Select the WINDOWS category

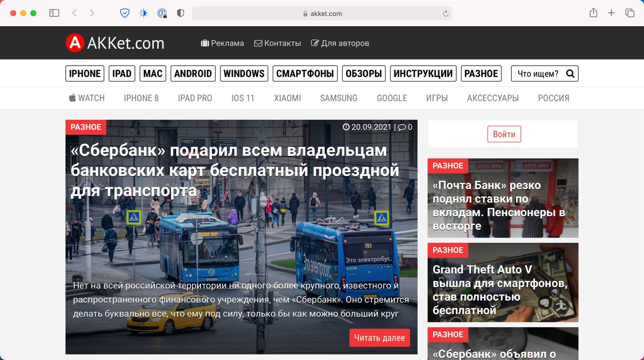244,73
